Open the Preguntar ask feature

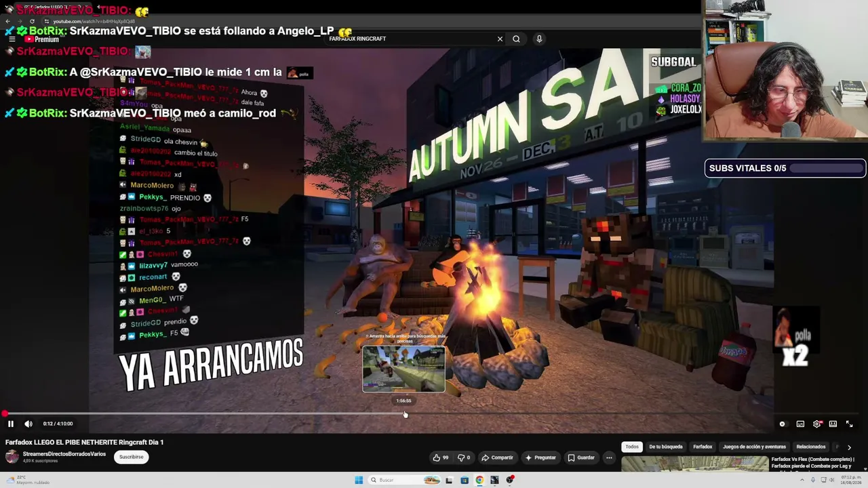540,457
